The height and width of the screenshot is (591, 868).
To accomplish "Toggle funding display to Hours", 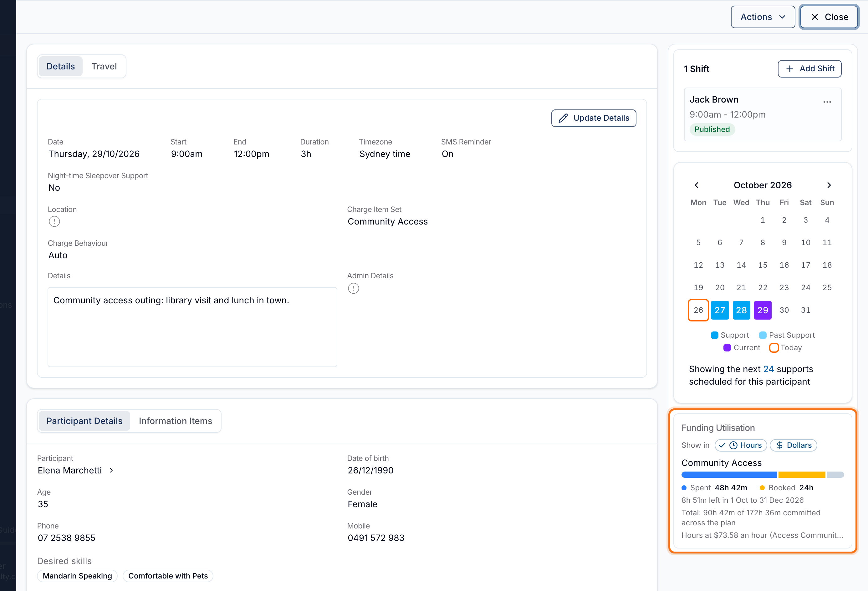I will click(741, 445).
